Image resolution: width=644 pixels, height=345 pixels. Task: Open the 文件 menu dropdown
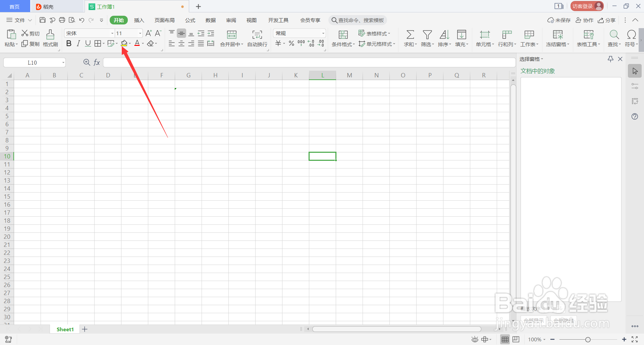(x=19, y=20)
